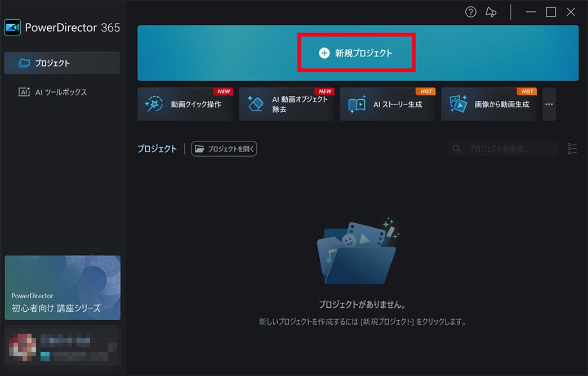The width and height of the screenshot is (588, 376).
Task: Minimize the PowerDirector window
Action: coord(531,12)
